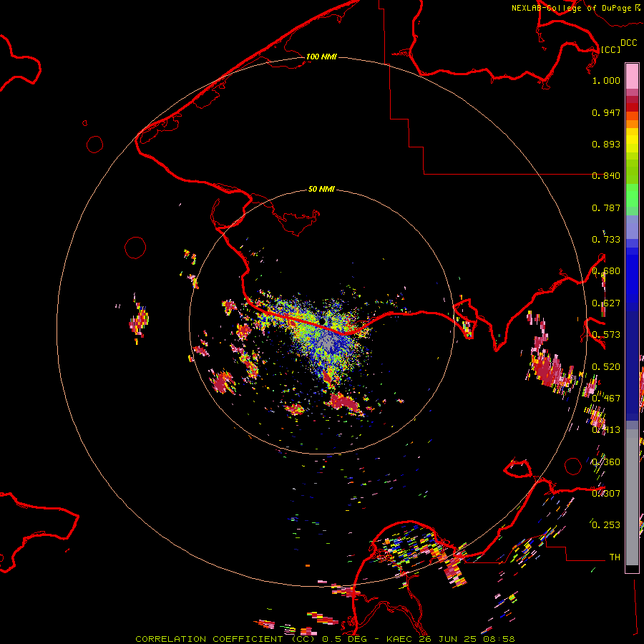The height and width of the screenshot is (644, 644).
Task: Select the 0.787 scale value
Action: 606,208
